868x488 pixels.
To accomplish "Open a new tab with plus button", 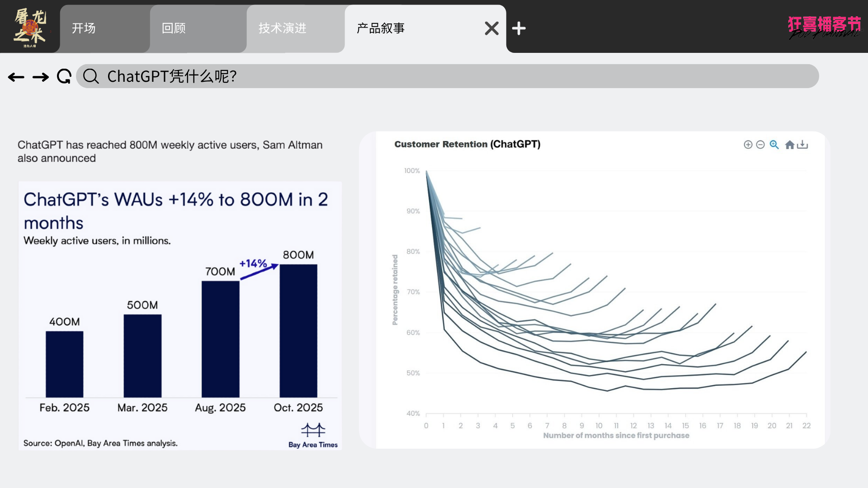I will [x=519, y=28].
